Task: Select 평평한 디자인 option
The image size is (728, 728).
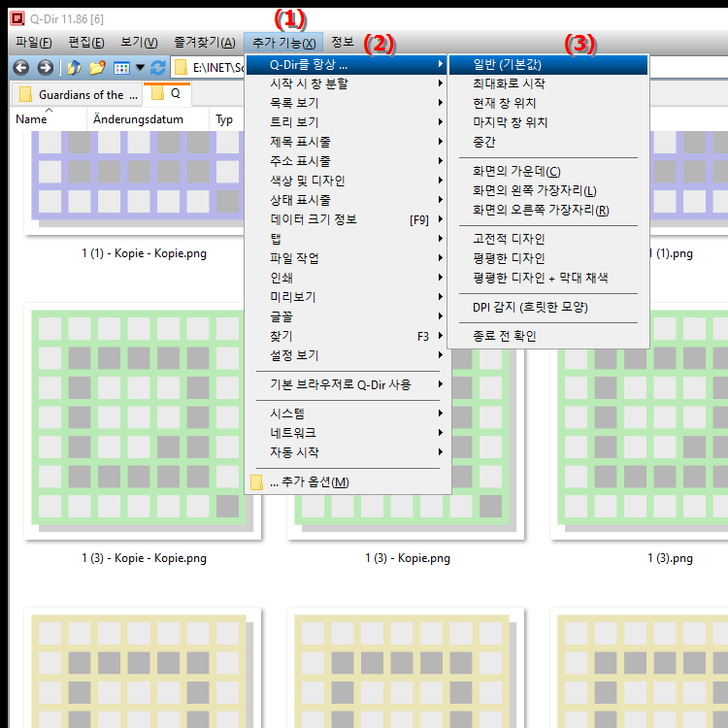Action: click(x=548, y=258)
